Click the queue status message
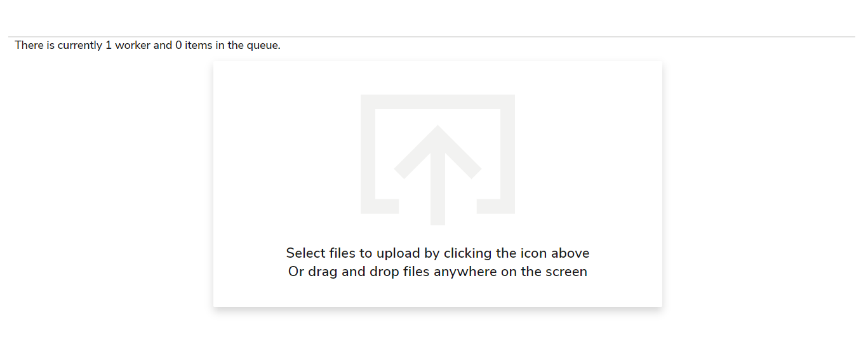The image size is (868, 344). [x=147, y=45]
